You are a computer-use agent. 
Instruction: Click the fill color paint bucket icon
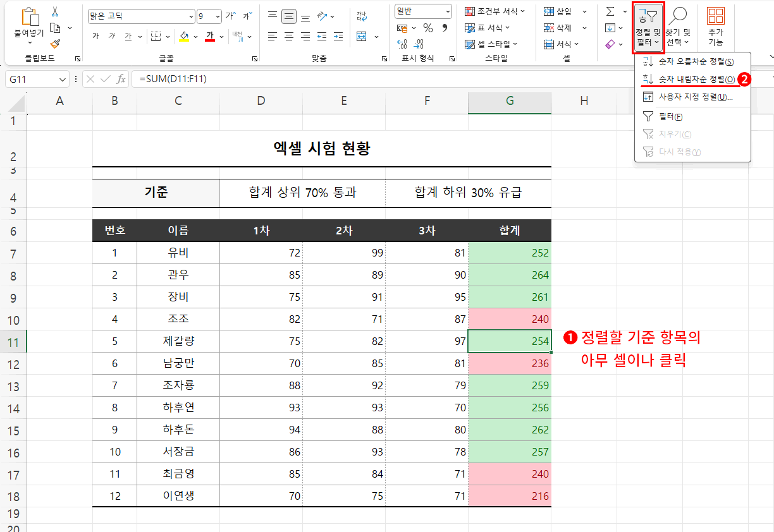point(184,37)
